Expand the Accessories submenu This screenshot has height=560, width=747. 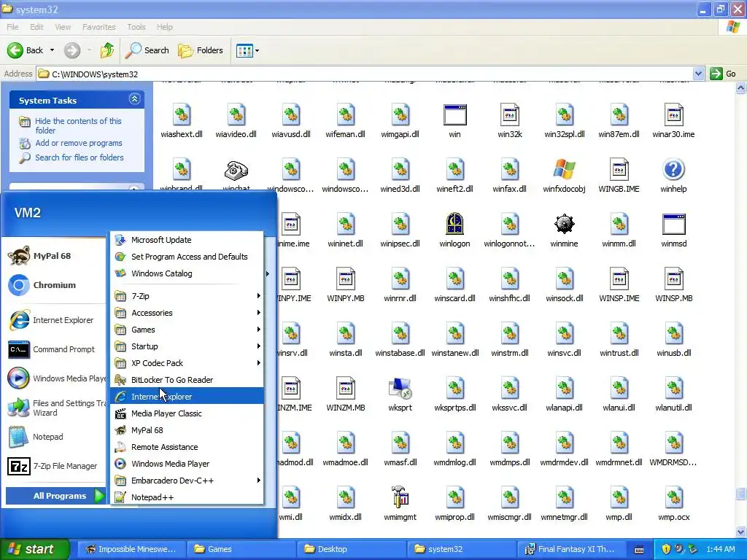coord(187,312)
